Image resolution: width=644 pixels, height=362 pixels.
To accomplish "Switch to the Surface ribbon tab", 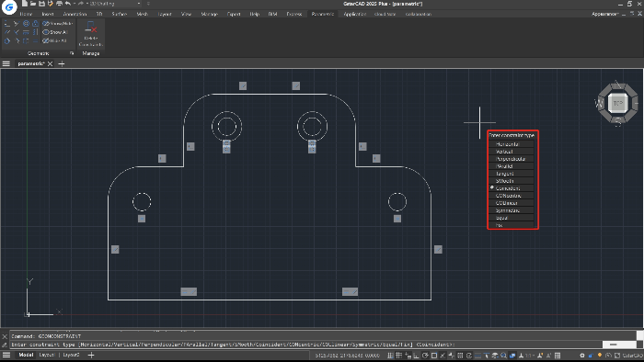I will (x=119, y=14).
